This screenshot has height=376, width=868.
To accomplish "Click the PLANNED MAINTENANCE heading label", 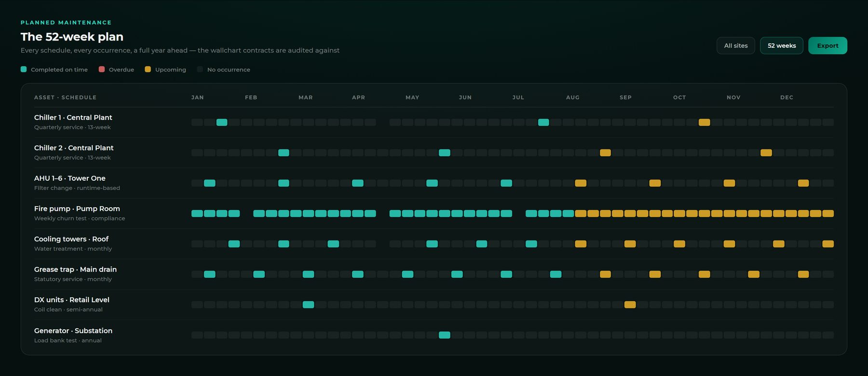I will (x=66, y=23).
